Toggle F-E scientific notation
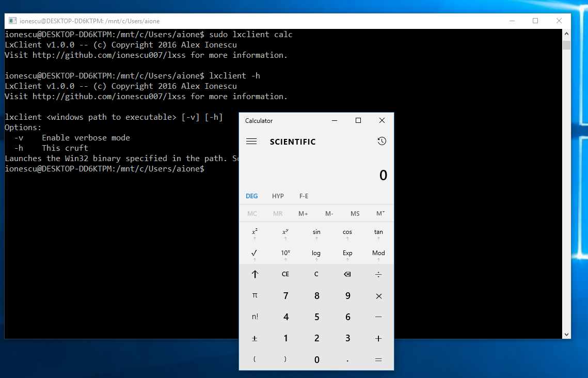The width and height of the screenshot is (588, 378). tap(304, 196)
